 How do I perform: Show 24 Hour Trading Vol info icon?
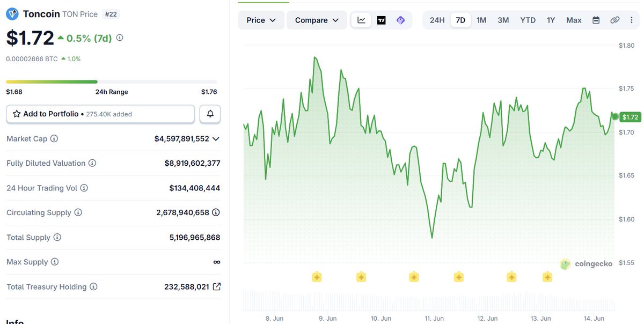(x=84, y=188)
